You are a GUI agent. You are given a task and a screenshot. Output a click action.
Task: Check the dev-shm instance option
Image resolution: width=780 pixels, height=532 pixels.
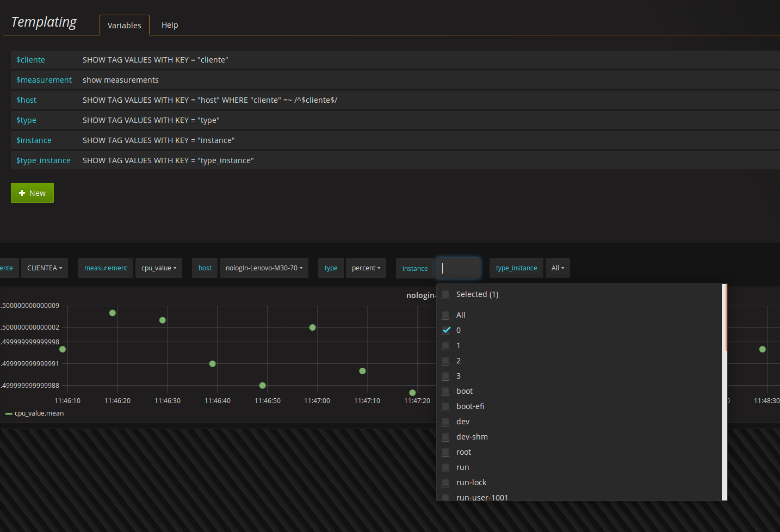(x=445, y=437)
